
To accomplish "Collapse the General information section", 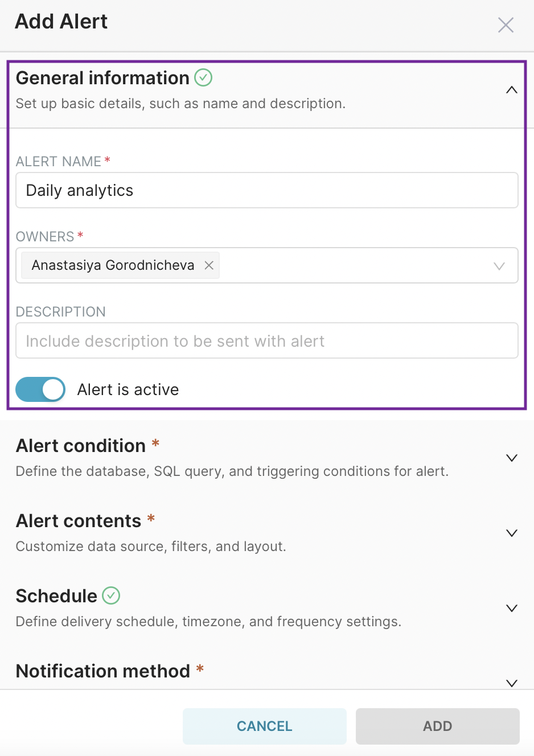I will pyautogui.click(x=511, y=90).
